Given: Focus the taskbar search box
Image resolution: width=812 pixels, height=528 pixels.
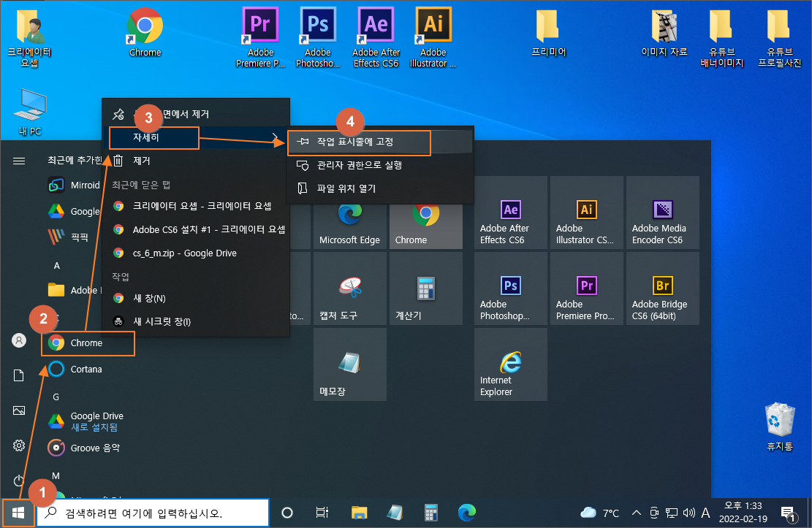Looking at the screenshot, I should 153,513.
